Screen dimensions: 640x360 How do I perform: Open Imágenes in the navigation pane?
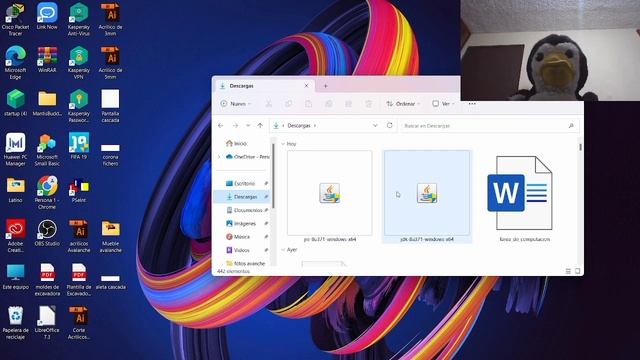coord(244,224)
